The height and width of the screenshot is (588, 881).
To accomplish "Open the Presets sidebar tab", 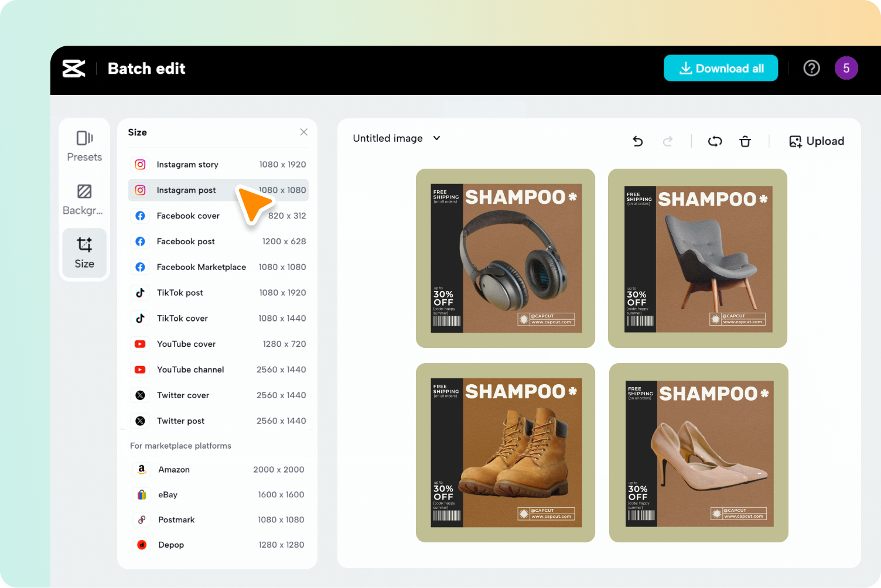I will [84, 146].
